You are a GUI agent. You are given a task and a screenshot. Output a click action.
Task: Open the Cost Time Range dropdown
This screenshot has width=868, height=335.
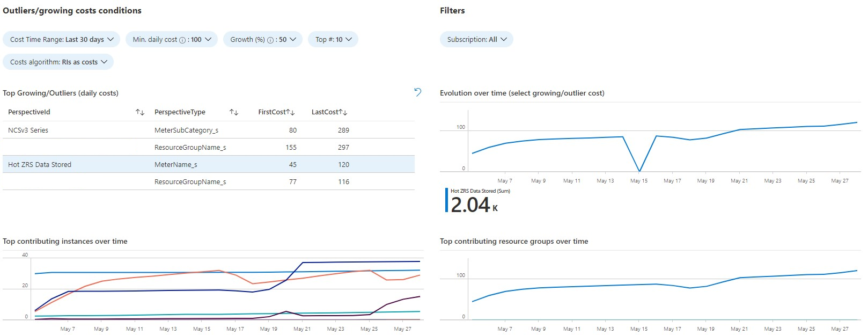[x=62, y=39]
